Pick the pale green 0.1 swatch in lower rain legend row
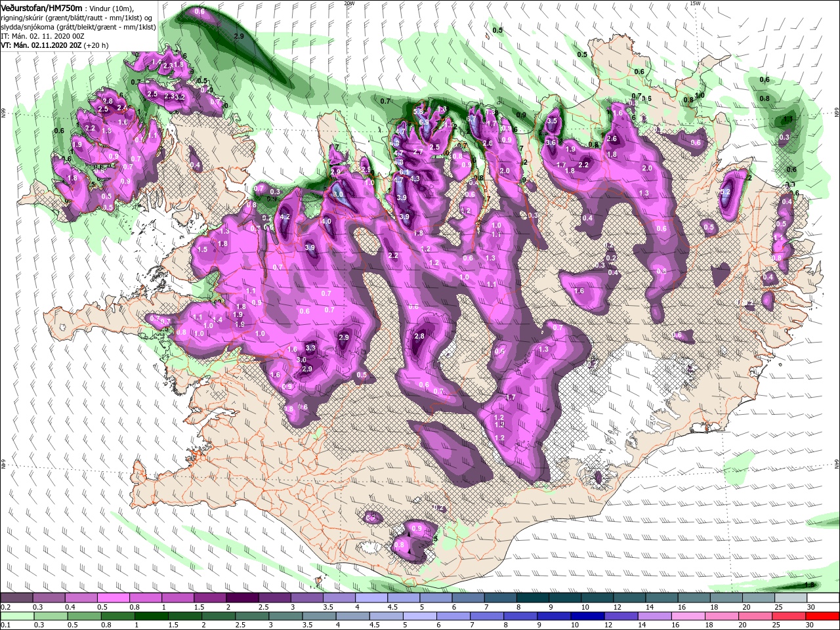 (17, 616)
